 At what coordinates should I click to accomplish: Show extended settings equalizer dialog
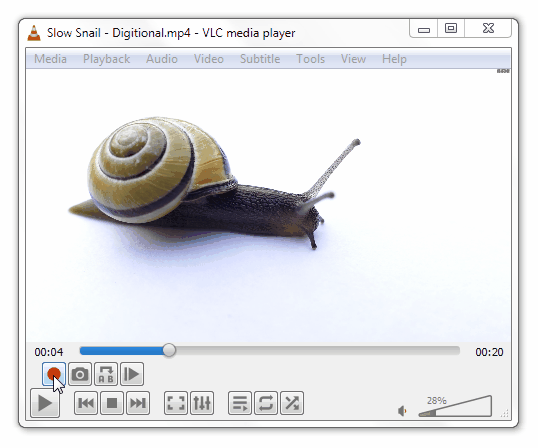point(202,403)
